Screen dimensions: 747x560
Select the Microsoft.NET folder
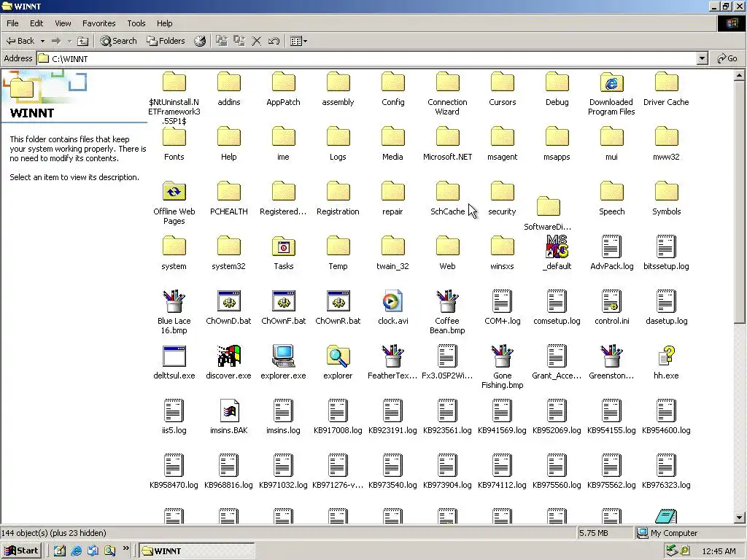tap(447, 144)
